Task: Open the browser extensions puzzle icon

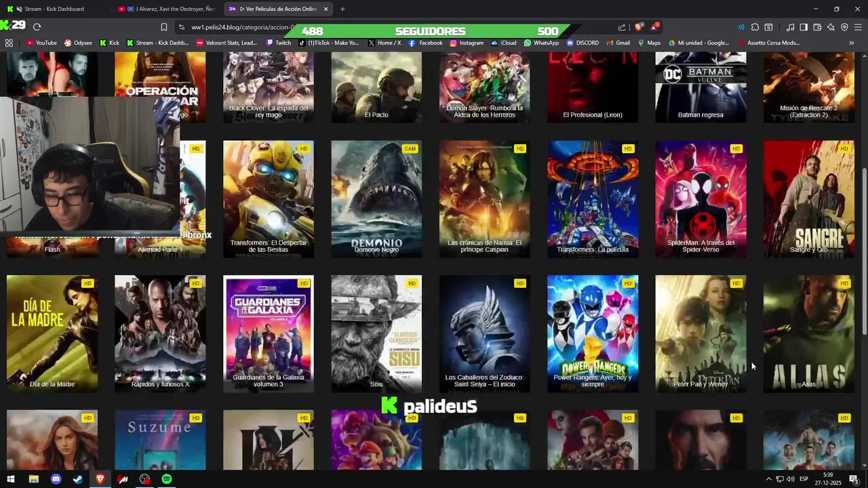Action: pyautogui.click(x=755, y=27)
